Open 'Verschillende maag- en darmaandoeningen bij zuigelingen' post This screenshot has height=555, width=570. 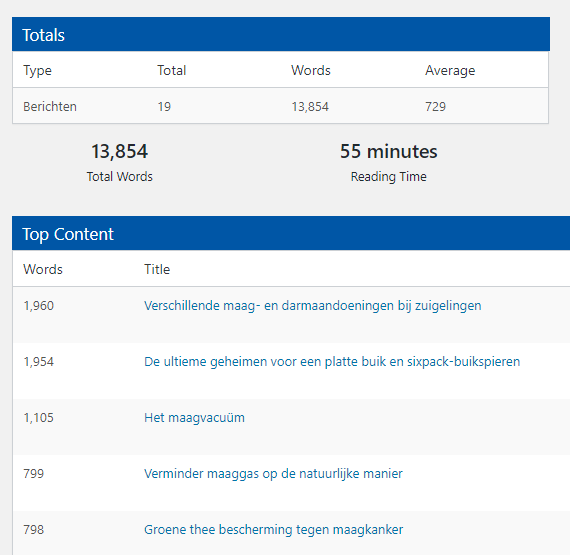pyautogui.click(x=313, y=306)
